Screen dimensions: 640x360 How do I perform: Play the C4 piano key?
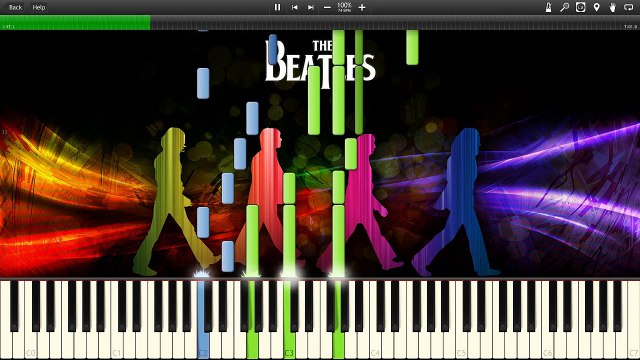(375, 320)
